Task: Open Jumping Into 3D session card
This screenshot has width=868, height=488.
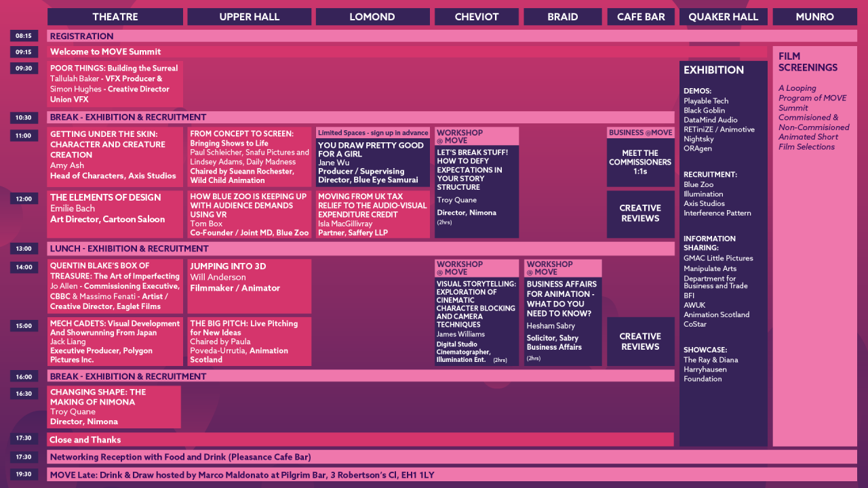Action: click(x=250, y=286)
